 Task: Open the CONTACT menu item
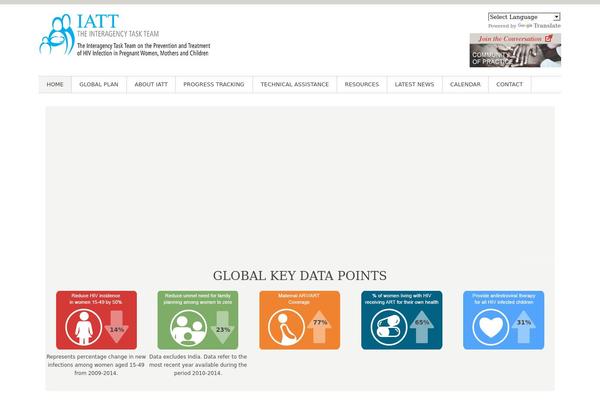point(509,84)
